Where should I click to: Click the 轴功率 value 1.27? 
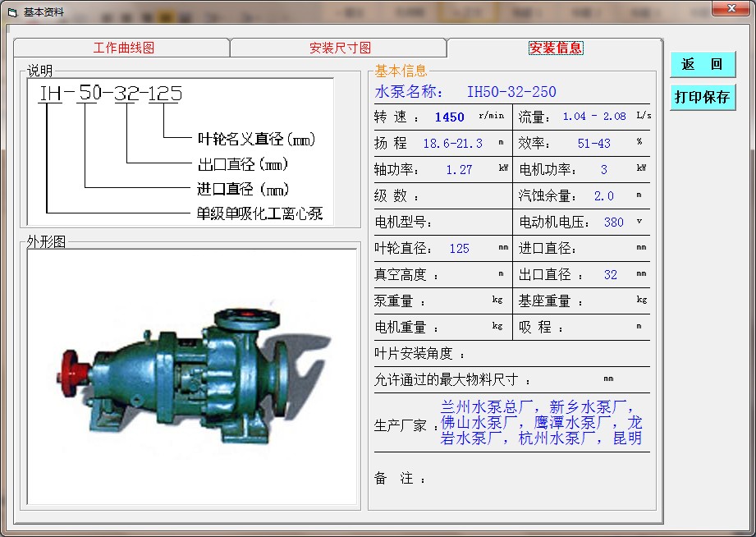click(x=459, y=170)
